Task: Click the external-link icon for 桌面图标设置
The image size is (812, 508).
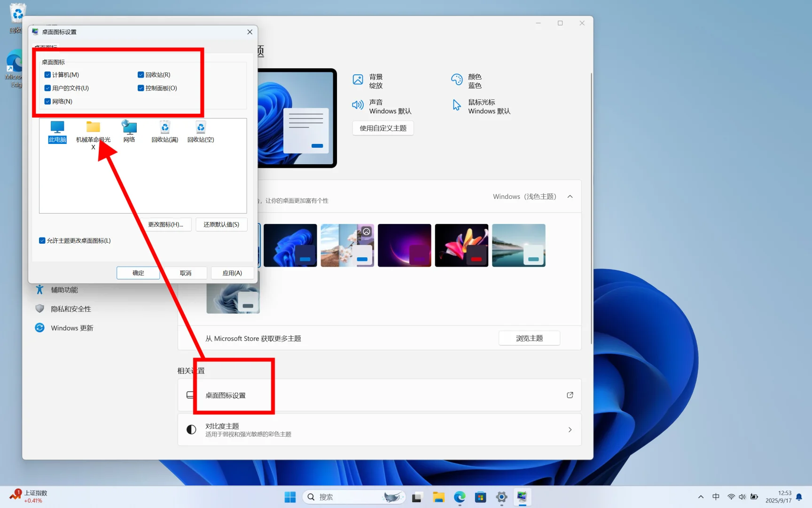Action: [x=570, y=395]
